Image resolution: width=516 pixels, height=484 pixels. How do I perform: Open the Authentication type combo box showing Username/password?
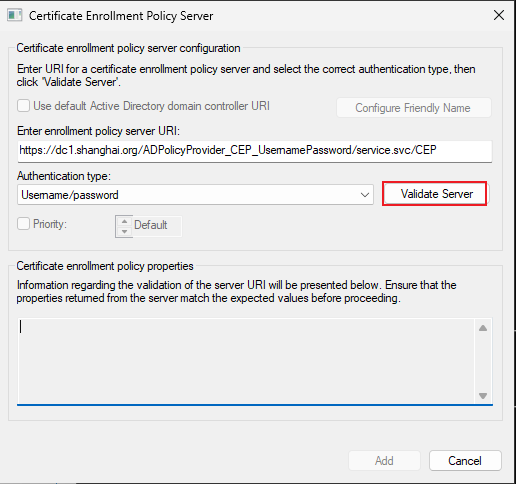pos(195,195)
